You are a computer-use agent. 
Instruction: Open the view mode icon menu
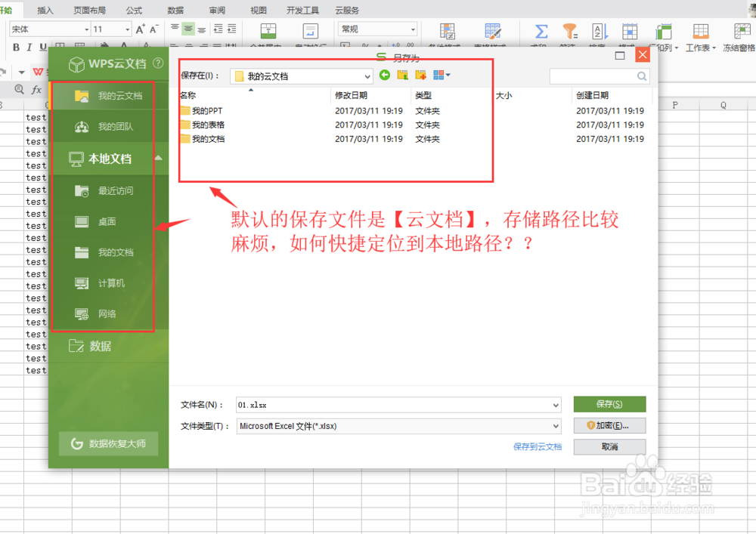[x=442, y=75]
